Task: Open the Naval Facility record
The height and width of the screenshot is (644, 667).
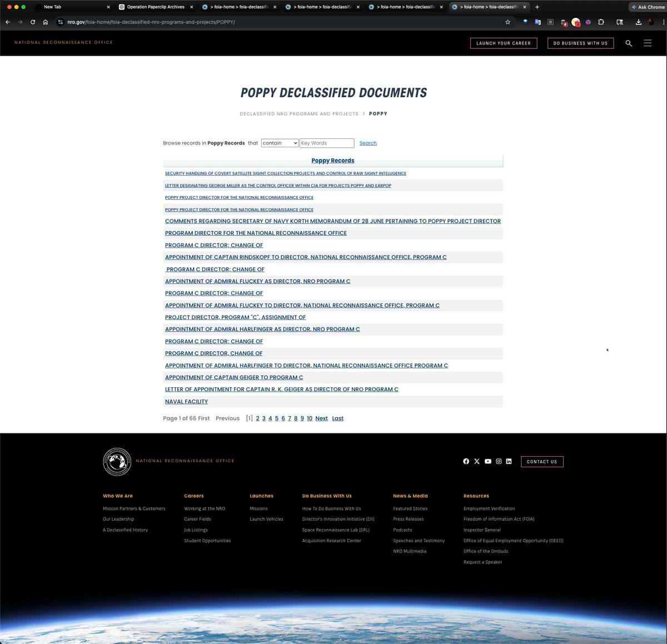Action: (x=186, y=402)
